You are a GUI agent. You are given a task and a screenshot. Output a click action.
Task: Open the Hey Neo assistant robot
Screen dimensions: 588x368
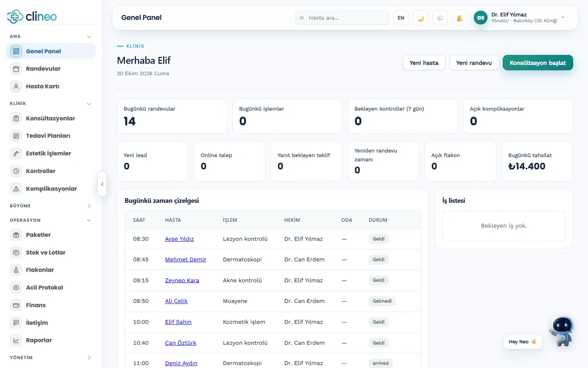[x=562, y=332]
